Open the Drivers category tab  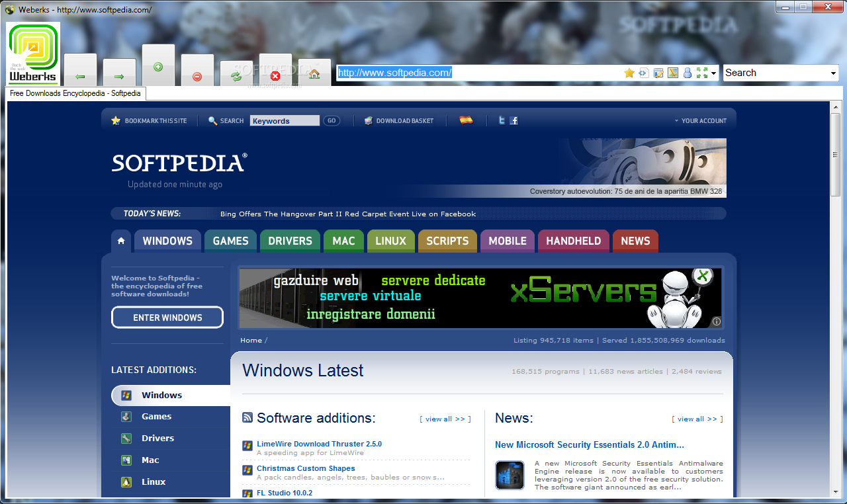[290, 241]
